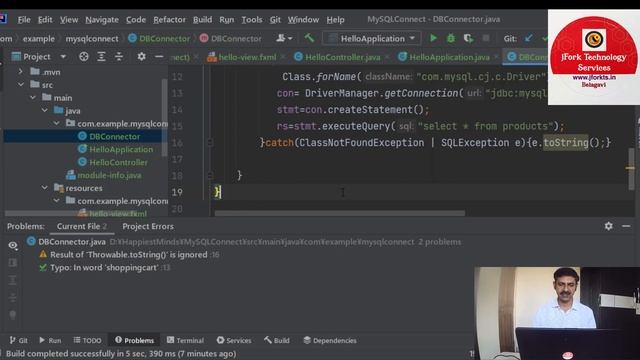Open Problems panel settings gear

pos(608,226)
